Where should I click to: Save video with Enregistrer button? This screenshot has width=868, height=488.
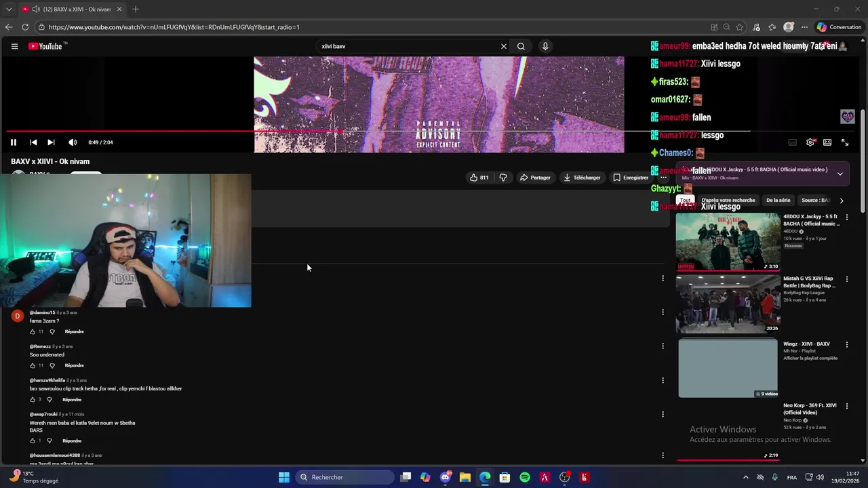(x=631, y=178)
